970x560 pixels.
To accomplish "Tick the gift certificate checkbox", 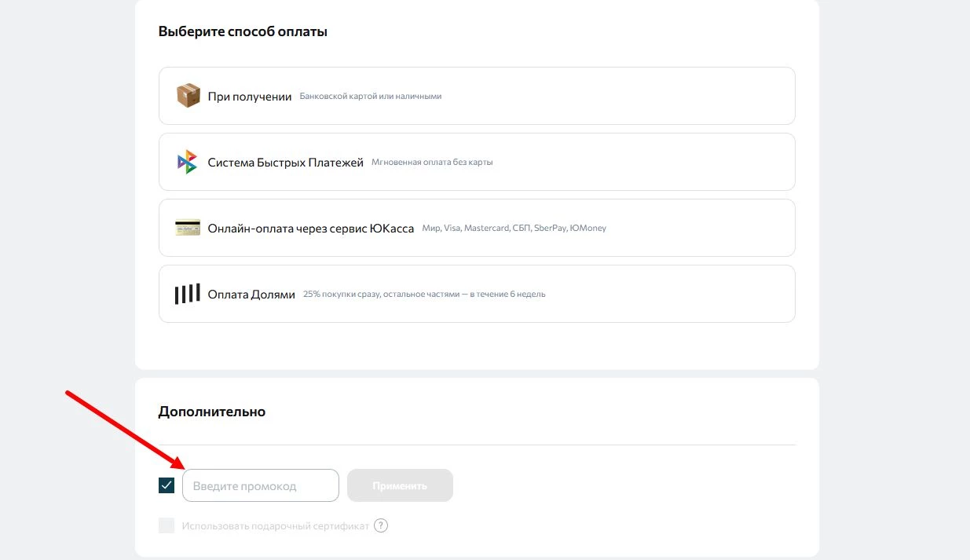I will tap(167, 525).
